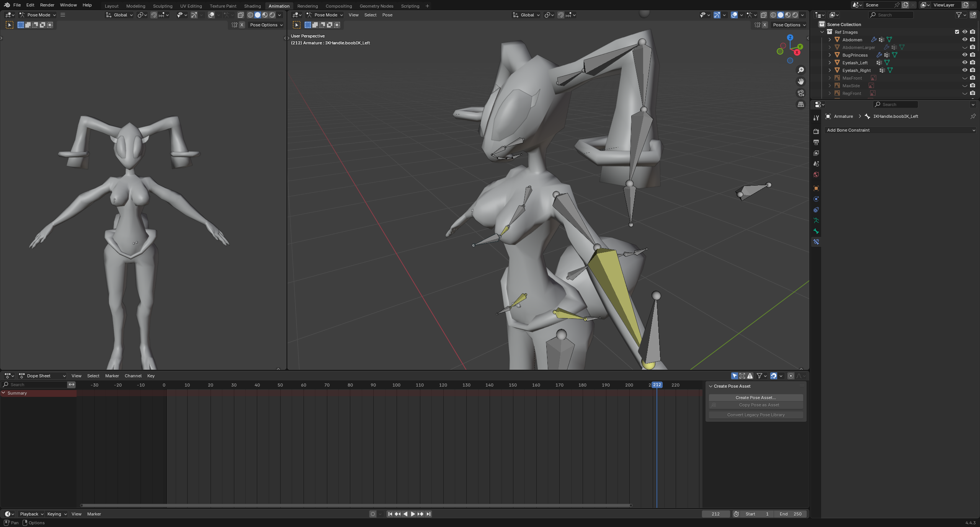Play the animation forward
980x527 pixels.
(x=413, y=514)
